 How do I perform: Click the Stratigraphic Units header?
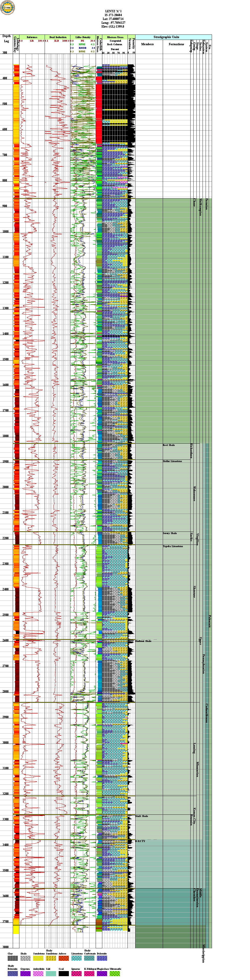tap(166, 37)
